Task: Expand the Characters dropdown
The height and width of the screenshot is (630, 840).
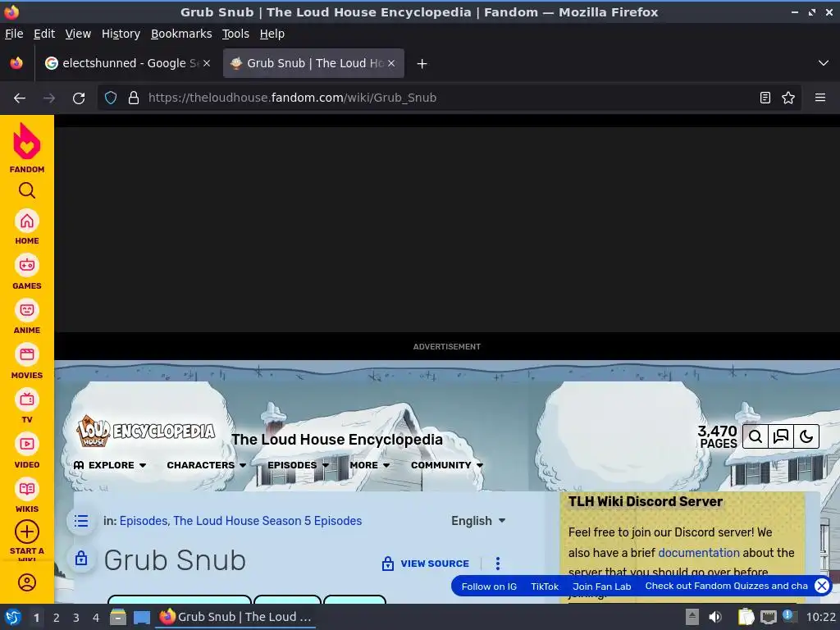Action: 206,465
